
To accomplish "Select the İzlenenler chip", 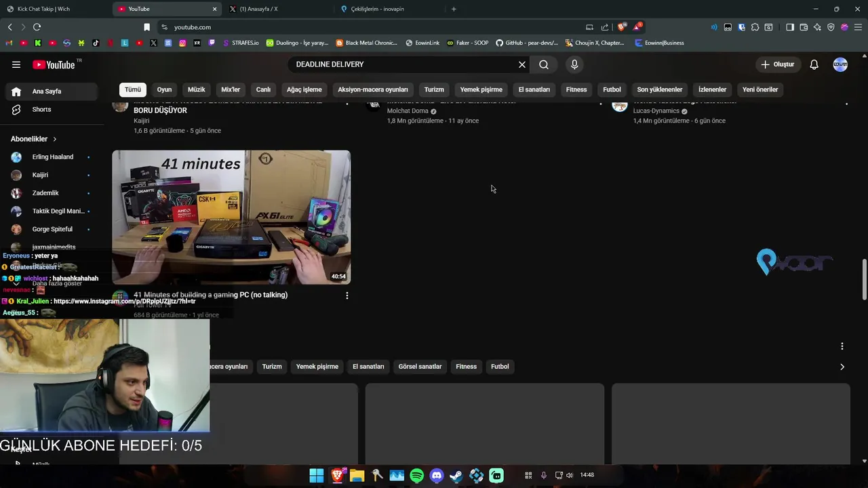I will [x=712, y=89].
